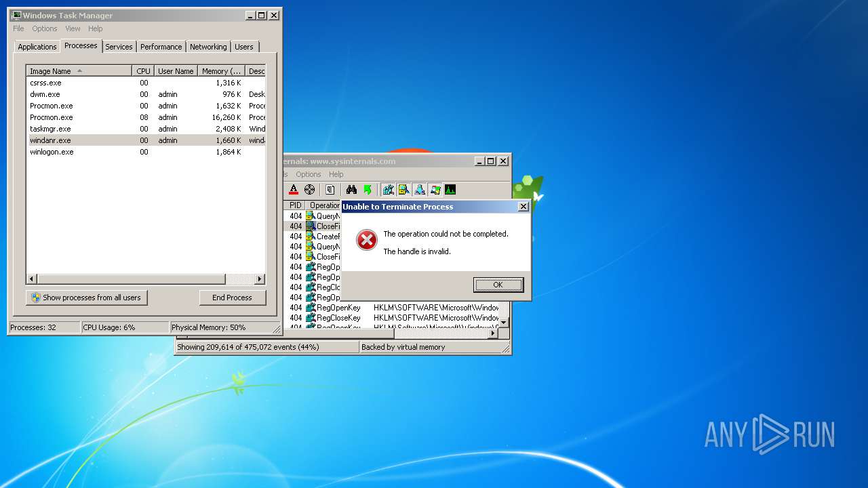
Task: Click 'Showing 209,614 of 475,072 events' status
Action: [248, 347]
